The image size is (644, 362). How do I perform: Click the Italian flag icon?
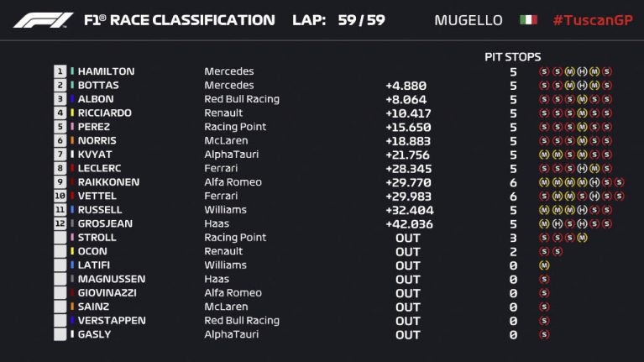click(528, 19)
